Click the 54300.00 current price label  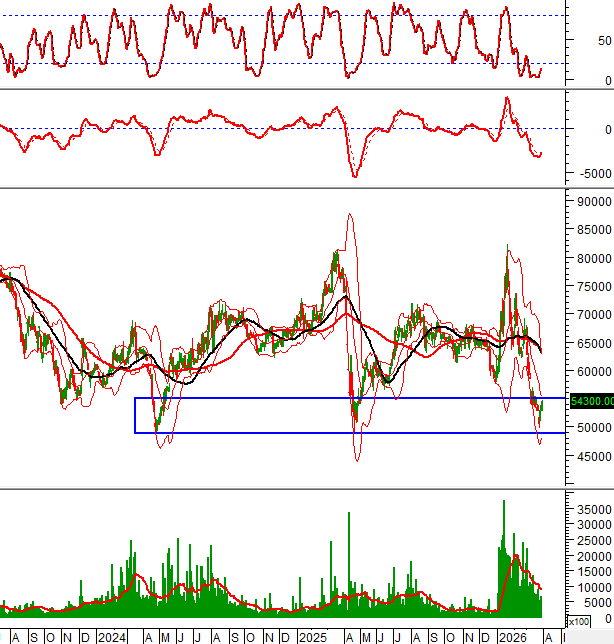click(x=590, y=401)
